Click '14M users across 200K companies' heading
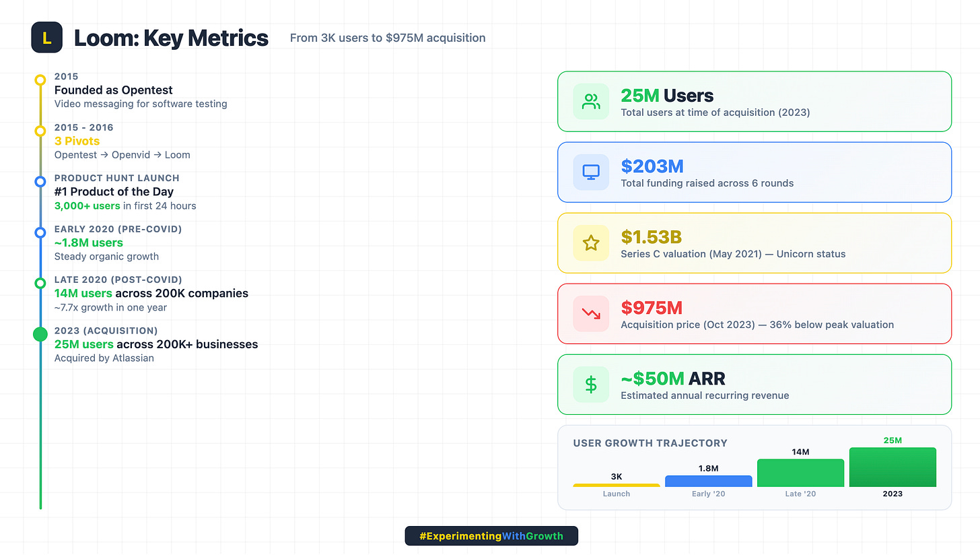The width and height of the screenshot is (980, 555). pyautogui.click(x=151, y=293)
